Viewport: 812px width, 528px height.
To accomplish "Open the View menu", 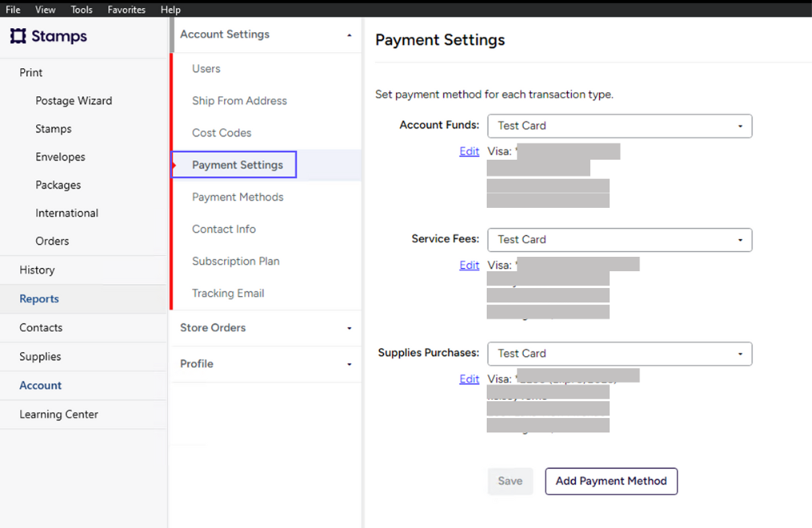I will pos(45,10).
